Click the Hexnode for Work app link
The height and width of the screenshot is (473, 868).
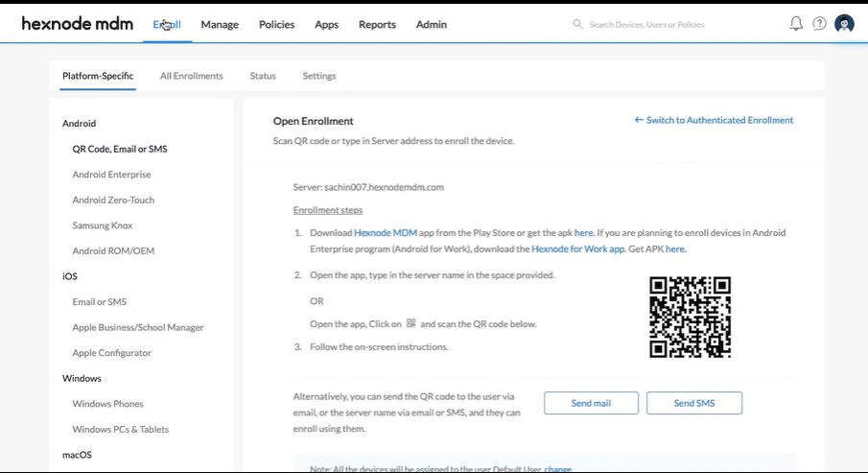[x=577, y=248]
